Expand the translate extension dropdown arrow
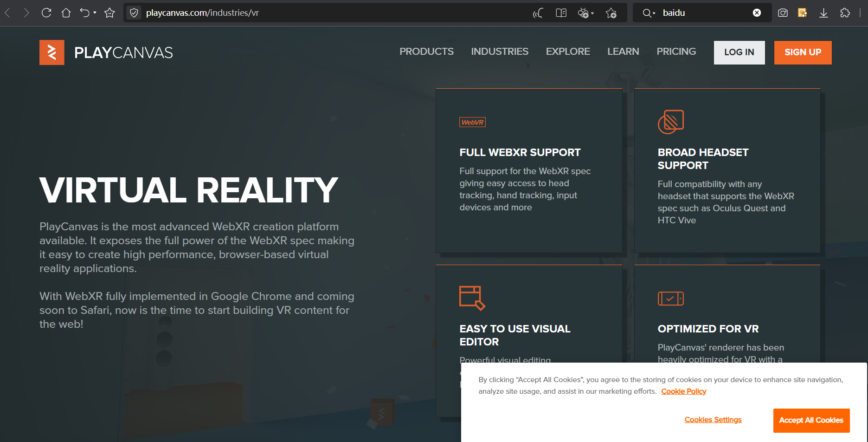This screenshot has width=868, height=442. [592, 13]
